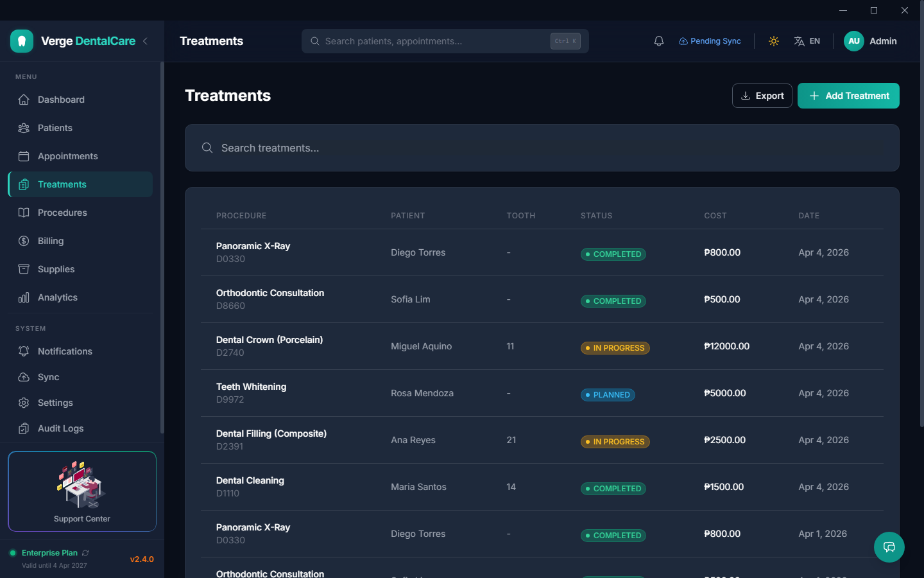This screenshot has width=924, height=578.
Task: Select the Apr 4 Orthodontic Consultation row
Action: [542, 299]
